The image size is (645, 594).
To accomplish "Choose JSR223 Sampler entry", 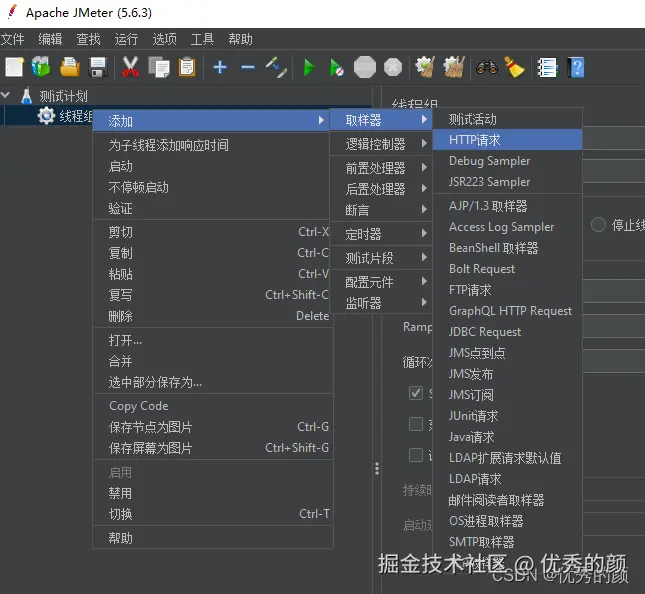I will pos(508,182).
